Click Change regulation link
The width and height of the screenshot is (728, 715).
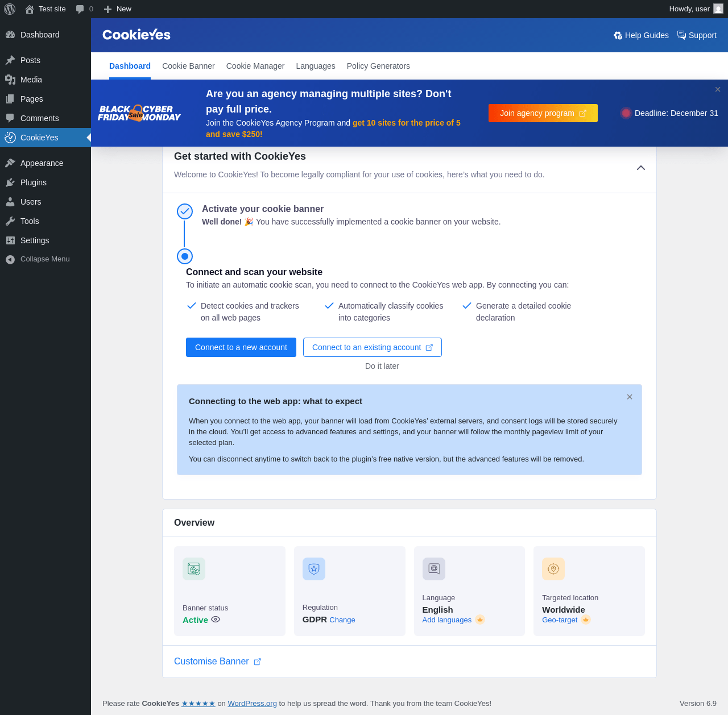click(x=342, y=620)
